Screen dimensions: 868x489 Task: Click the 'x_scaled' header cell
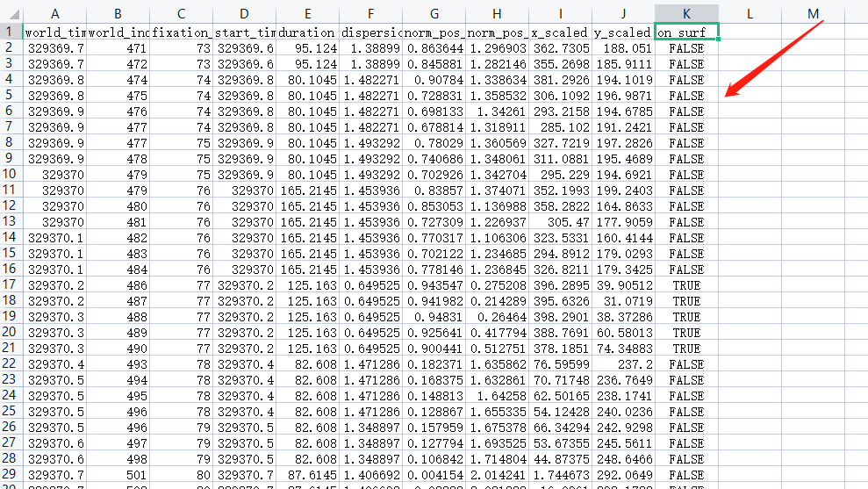560,32
